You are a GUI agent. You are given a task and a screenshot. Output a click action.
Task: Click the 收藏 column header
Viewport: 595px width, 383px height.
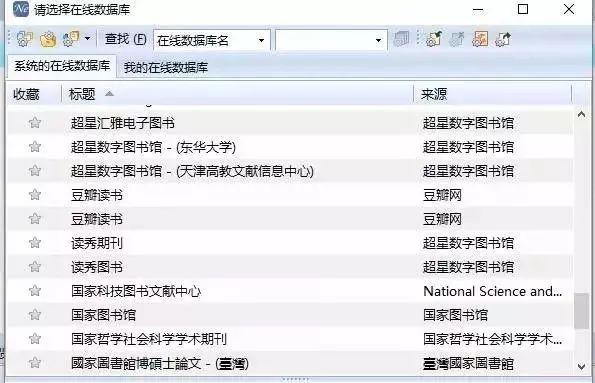26,94
